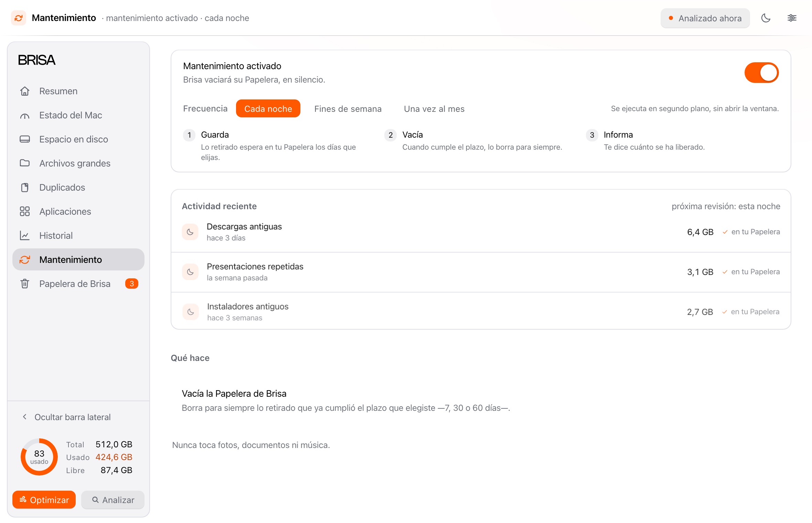812x523 pixels.
Task: Click the Mantenimiento refresh icon in sidebar
Action: [25, 260]
